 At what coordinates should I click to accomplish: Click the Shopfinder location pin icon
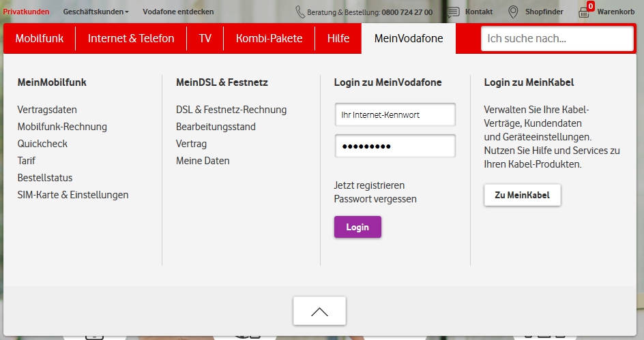(513, 12)
